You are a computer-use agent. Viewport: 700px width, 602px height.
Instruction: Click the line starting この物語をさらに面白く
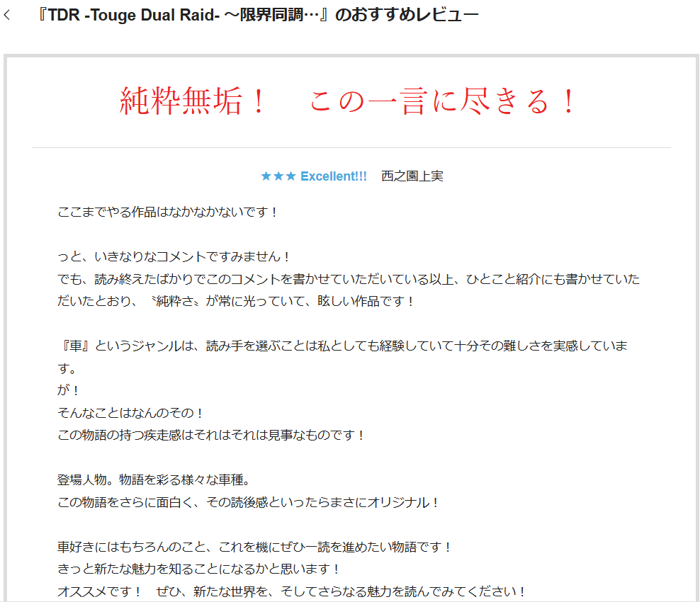248,502
